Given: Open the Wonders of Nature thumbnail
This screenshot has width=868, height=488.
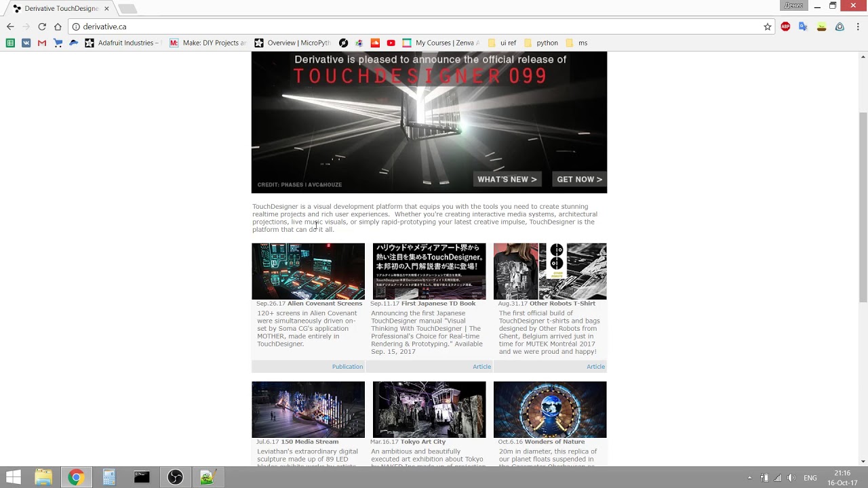Looking at the screenshot, I should [550, 409].
